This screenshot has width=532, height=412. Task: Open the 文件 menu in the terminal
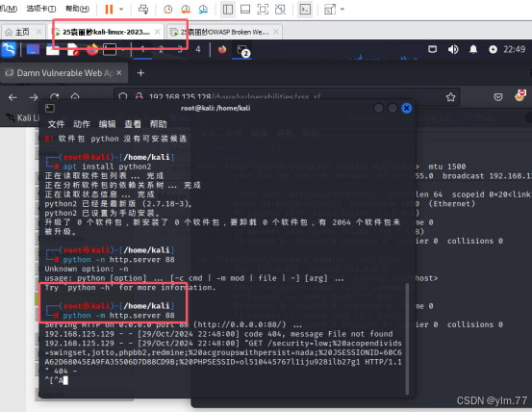coord(56,124)
